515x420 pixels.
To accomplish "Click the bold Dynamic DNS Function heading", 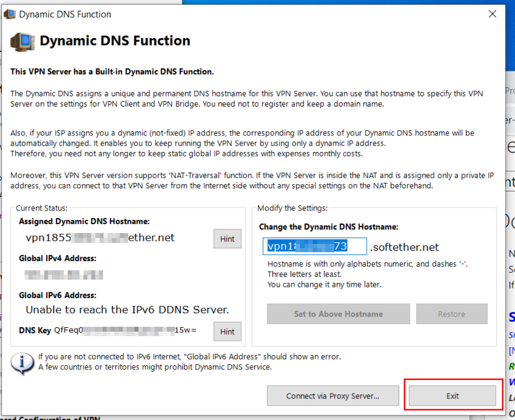I will 115,41.
